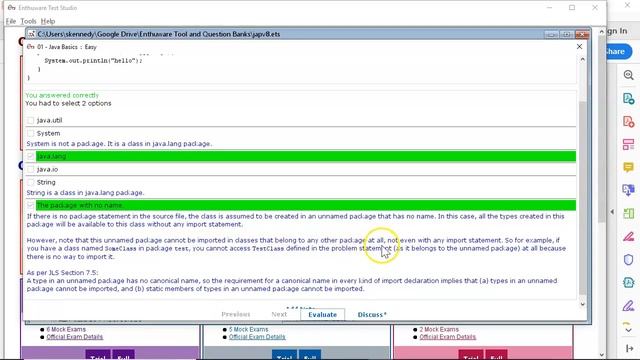Click 'As per JLS Section 7.5:' text
Screen dimensions: 640x360
tap(62, 273)
